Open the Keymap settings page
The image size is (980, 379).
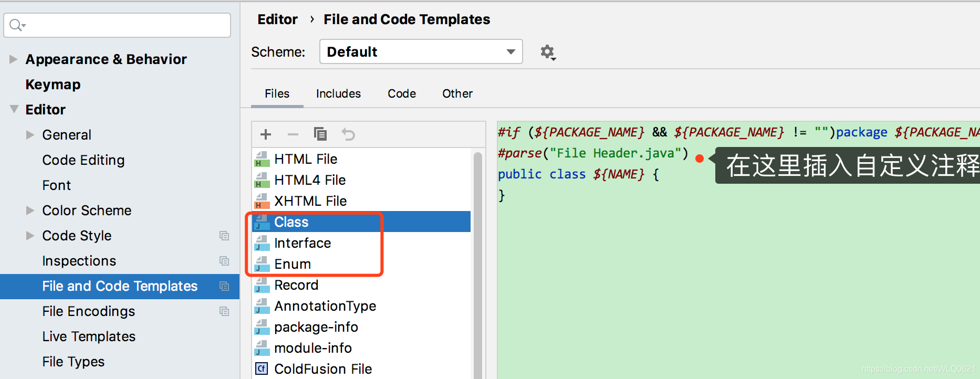(53, 85)
